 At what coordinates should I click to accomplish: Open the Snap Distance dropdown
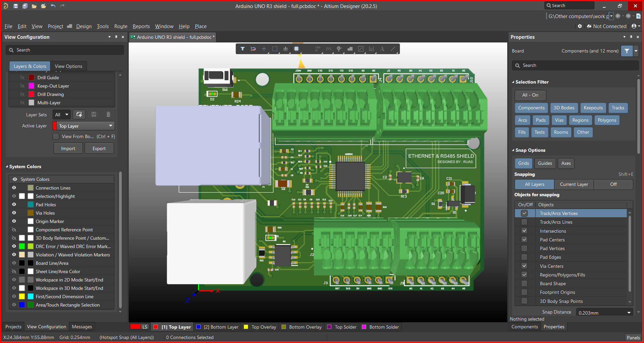click(x=605, y=313)
